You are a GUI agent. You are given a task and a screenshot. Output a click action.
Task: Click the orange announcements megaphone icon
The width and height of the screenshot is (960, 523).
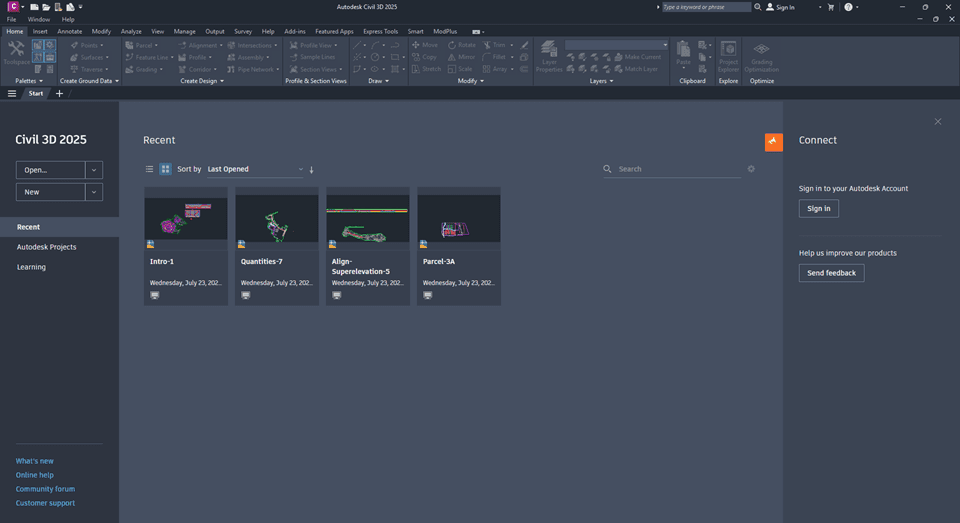[773, 142]
